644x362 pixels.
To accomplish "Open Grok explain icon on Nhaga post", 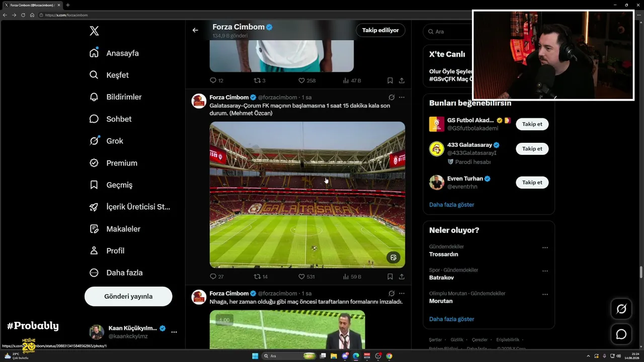I will point(391,293).
